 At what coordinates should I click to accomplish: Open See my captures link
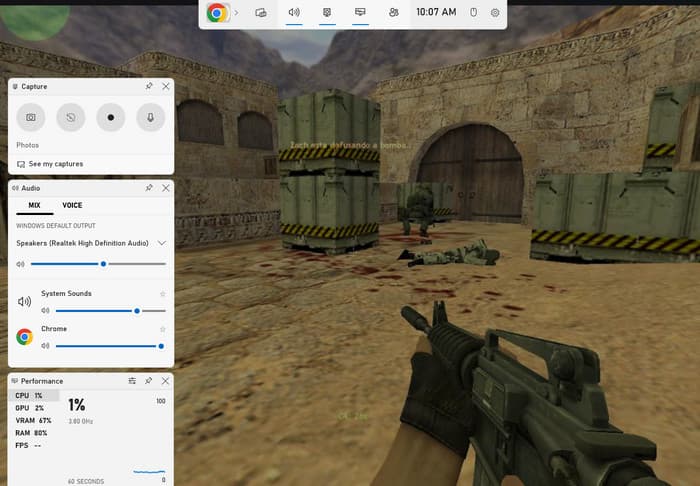pos(50,164)
